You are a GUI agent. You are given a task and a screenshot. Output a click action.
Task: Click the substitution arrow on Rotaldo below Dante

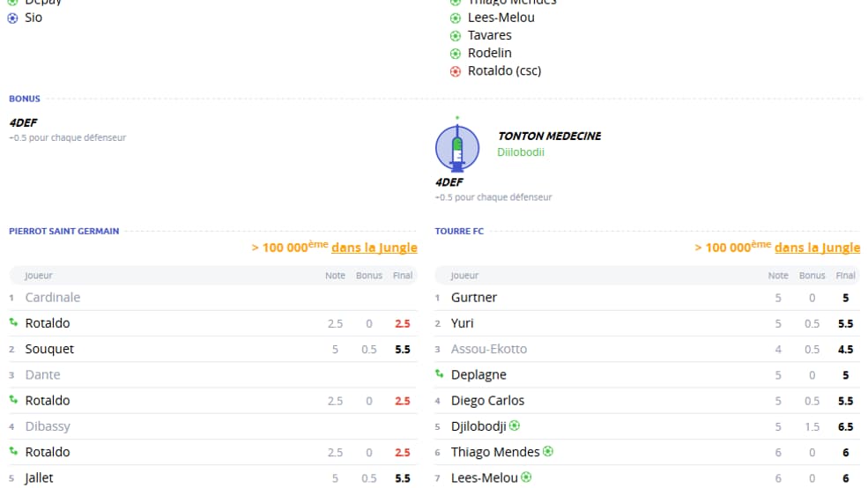[x=13, y=400]
